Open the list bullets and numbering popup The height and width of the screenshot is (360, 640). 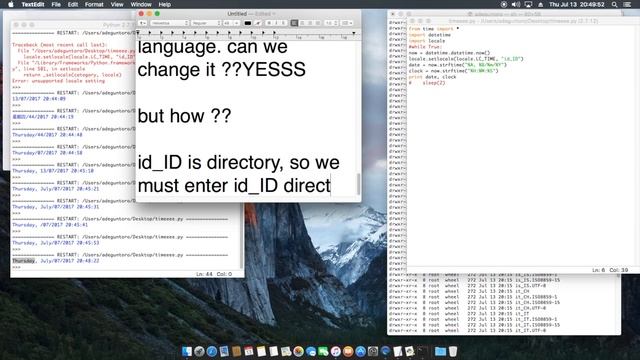(x=347, y=23)
